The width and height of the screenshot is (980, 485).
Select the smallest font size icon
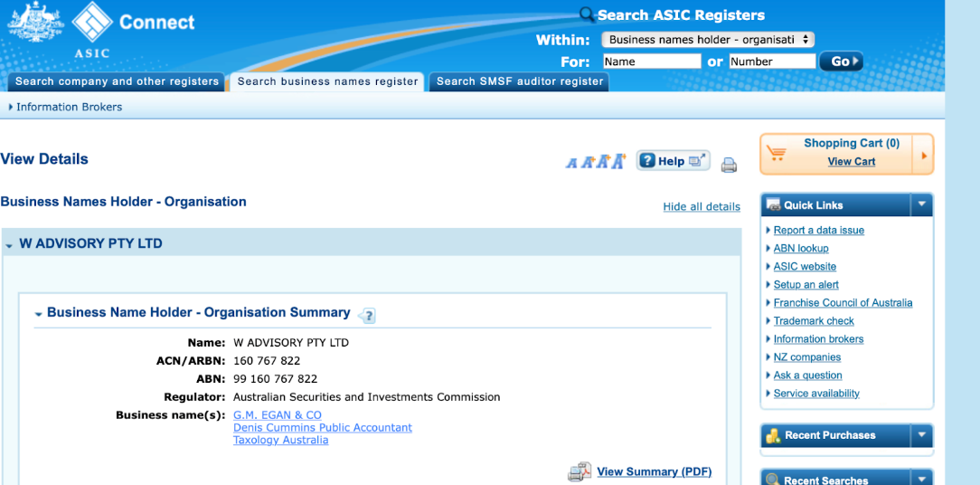571,164
